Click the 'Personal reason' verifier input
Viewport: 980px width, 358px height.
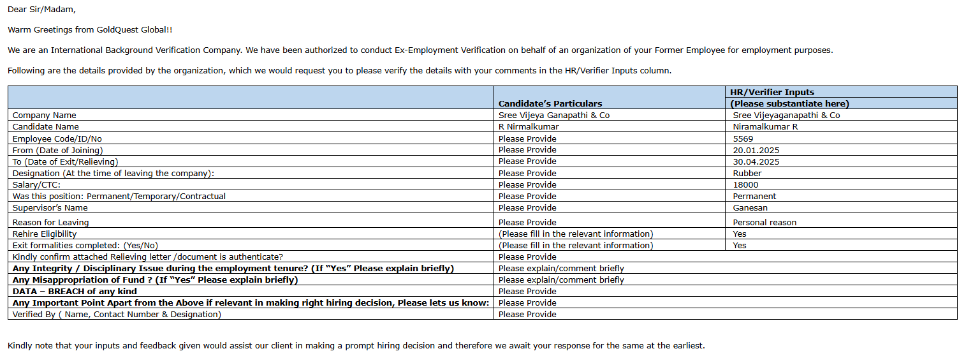764,222
